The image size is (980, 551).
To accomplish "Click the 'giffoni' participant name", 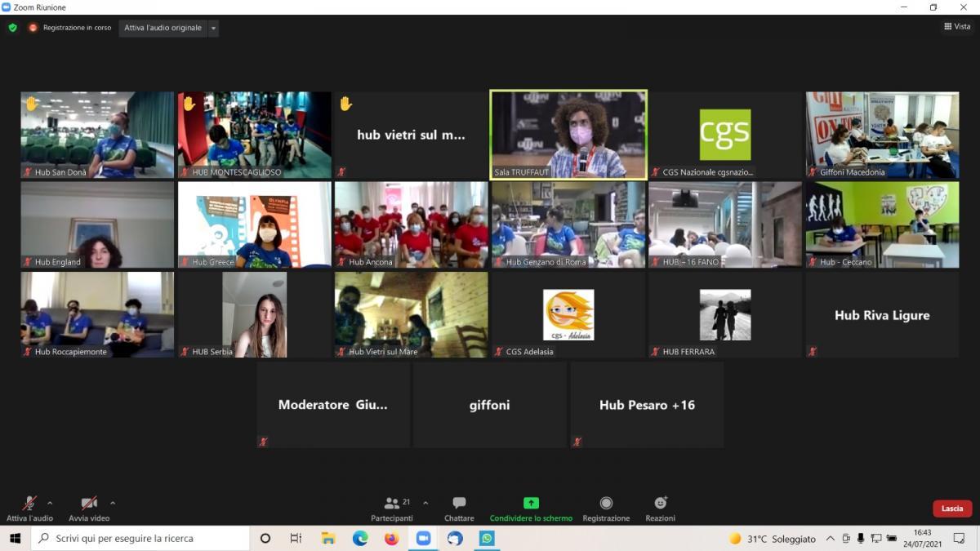I will 490,405.
